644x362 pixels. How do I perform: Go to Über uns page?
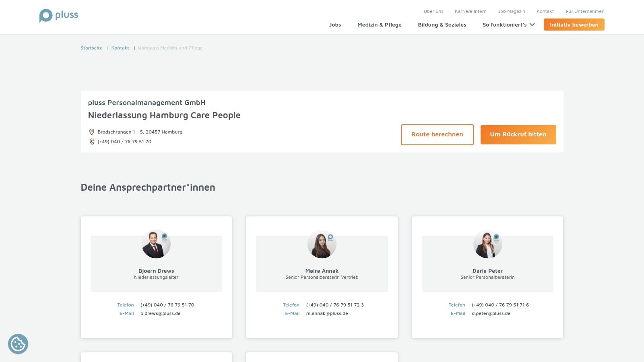pyautogui.click(x=433, y=11)
